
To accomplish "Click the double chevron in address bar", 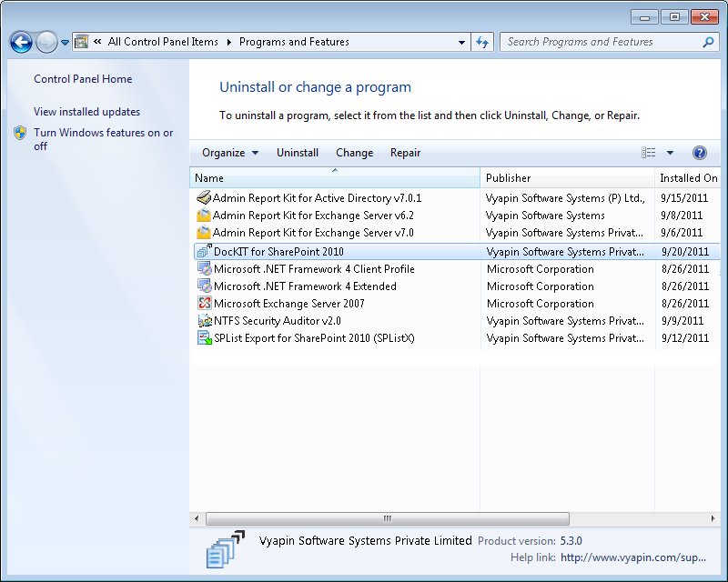I will [97, 42].
